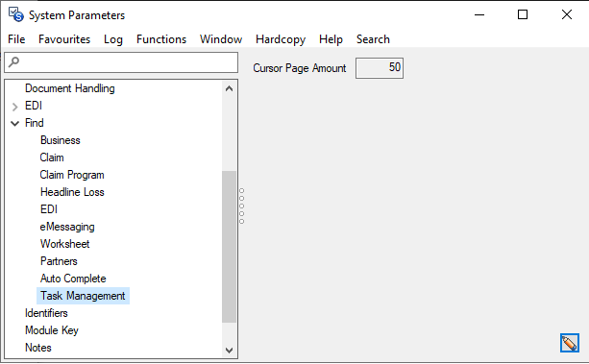Image resolution: width=589 pixels, height=364 pixels.
Task: Open the Search menu
Action: 373,39
